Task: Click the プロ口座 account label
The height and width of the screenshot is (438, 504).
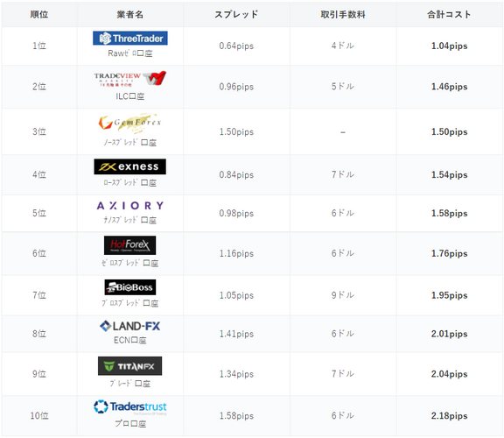Action: tap(130, 423)
